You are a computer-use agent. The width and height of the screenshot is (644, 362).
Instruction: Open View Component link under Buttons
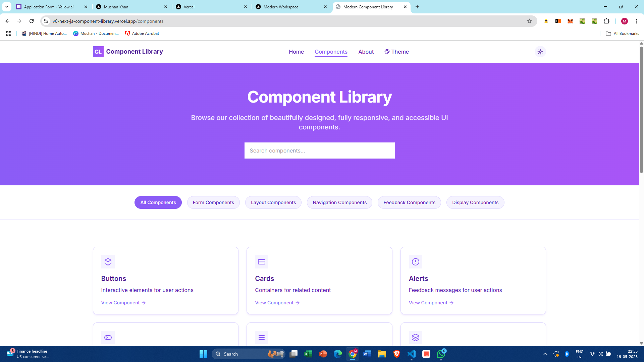[x=123, y=303]
